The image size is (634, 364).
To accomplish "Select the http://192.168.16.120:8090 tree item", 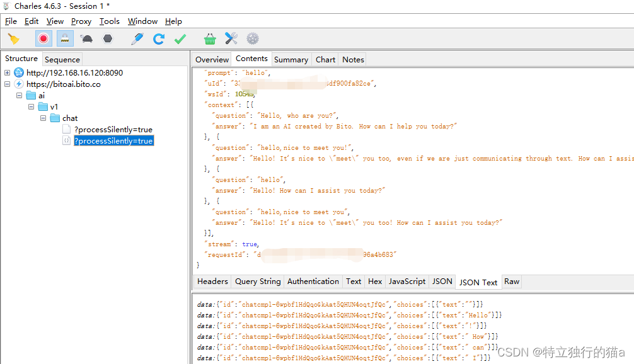I will [x=74, y=72].
